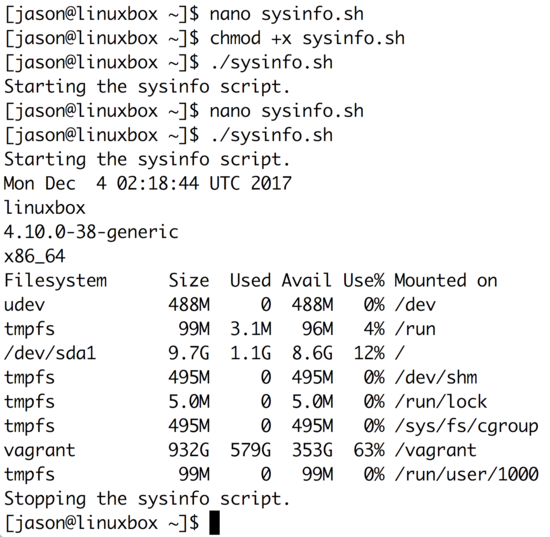Click the hostname output 'linuxbox' line
The image size is (550, 537).
pos(45,208)
